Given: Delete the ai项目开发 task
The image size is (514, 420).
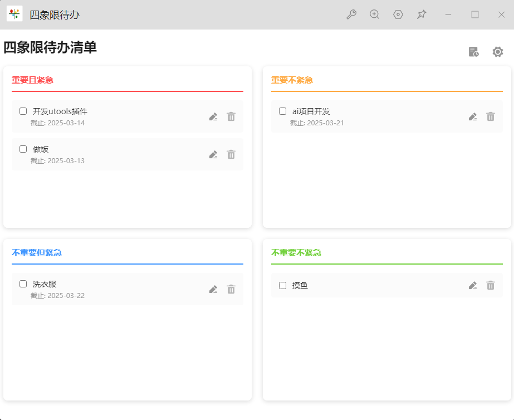Looking at the screenshot, I should [491, 117].
